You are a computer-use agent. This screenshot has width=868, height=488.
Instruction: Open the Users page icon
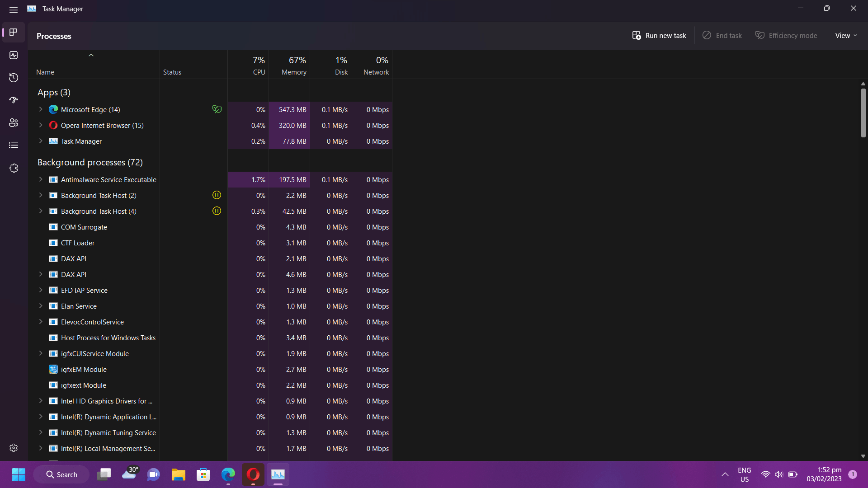click(14, 123)
